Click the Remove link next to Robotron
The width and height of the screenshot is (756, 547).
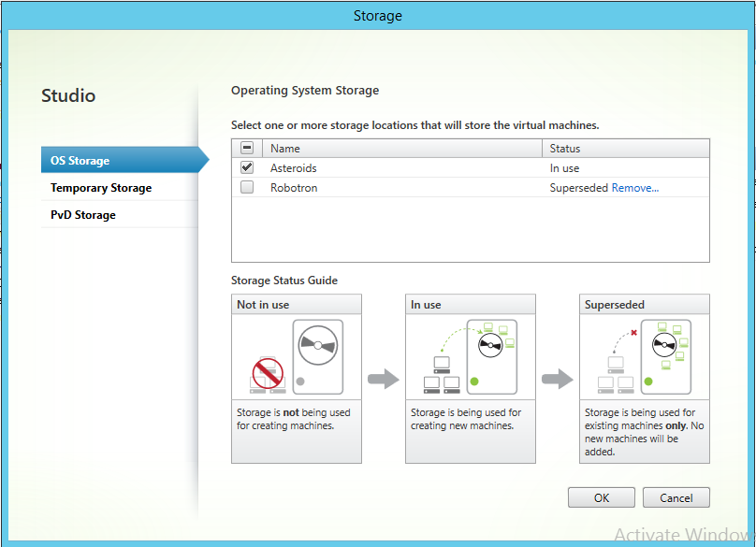[633, 187]
